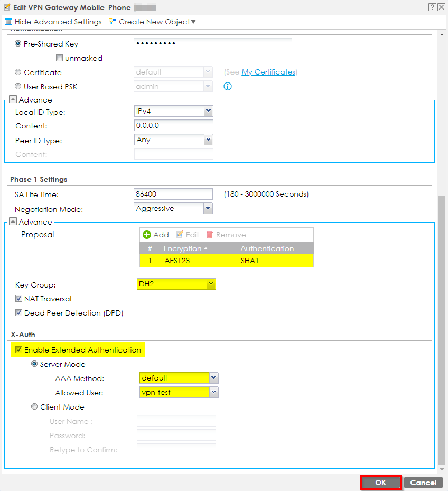Toggle Enable Extended Authentication checkbox
Screen dimensions: 448x491
click(x=19, y=350)
